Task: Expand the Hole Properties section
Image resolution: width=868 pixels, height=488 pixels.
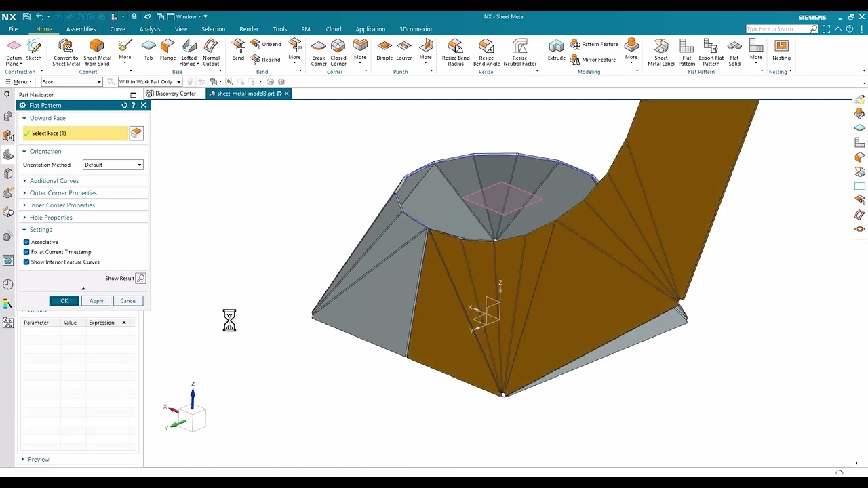Action: [x=51, y=218]
